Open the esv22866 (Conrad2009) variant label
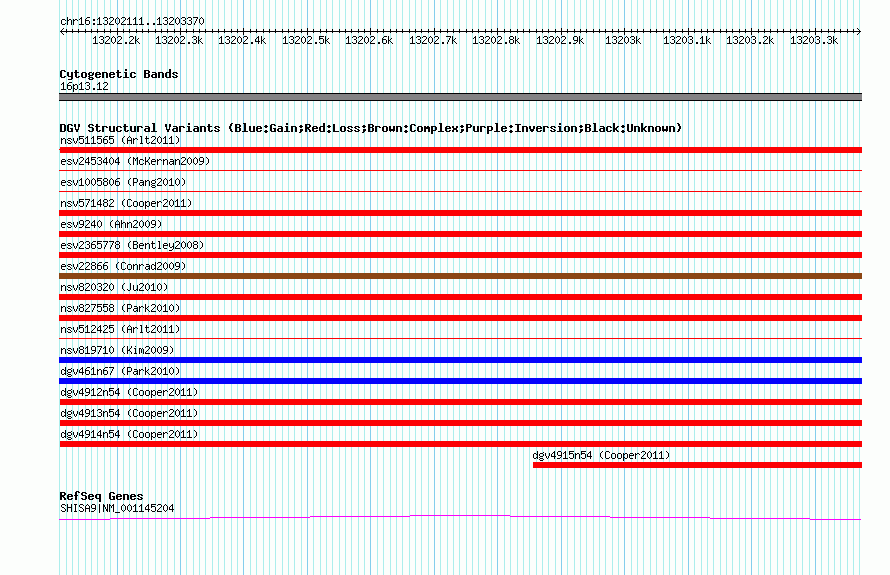The image size is (890, 575). tap(123, 266)
